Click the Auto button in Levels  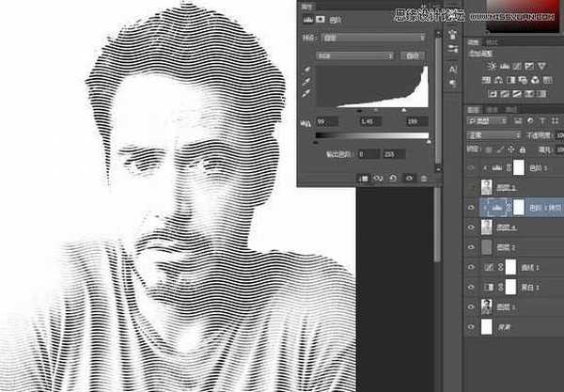tap(414, 55)
